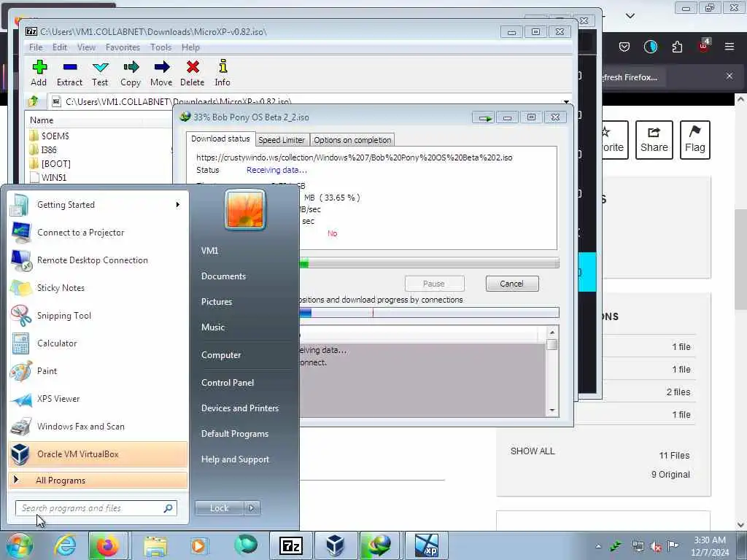Click the Flag button on webpage
The width and height of the screenshot is (747, 560).
[695, 140]
